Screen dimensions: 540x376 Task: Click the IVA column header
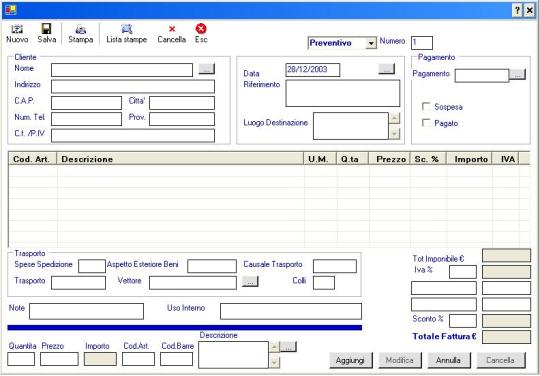pos(505,159)
